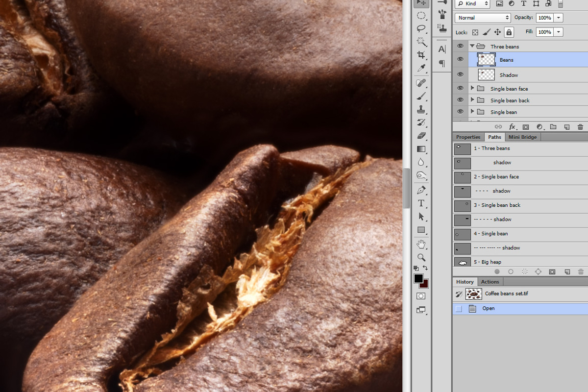Image resolution: width=588 pixels, height=392 pixels.
Task: Open Clone Source panel icon
Action: pyautogui.click(x=442, y=28)
